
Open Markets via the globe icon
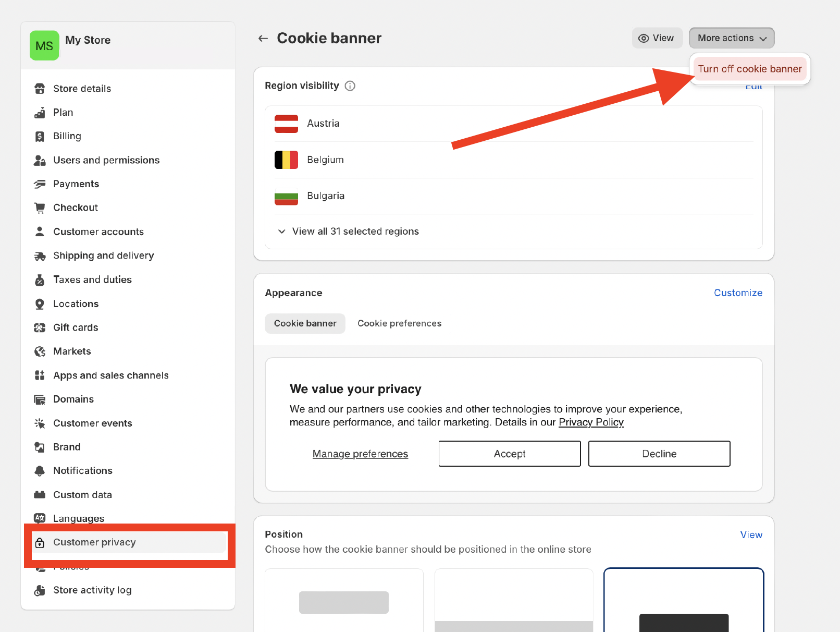click(x=40, y=351)
